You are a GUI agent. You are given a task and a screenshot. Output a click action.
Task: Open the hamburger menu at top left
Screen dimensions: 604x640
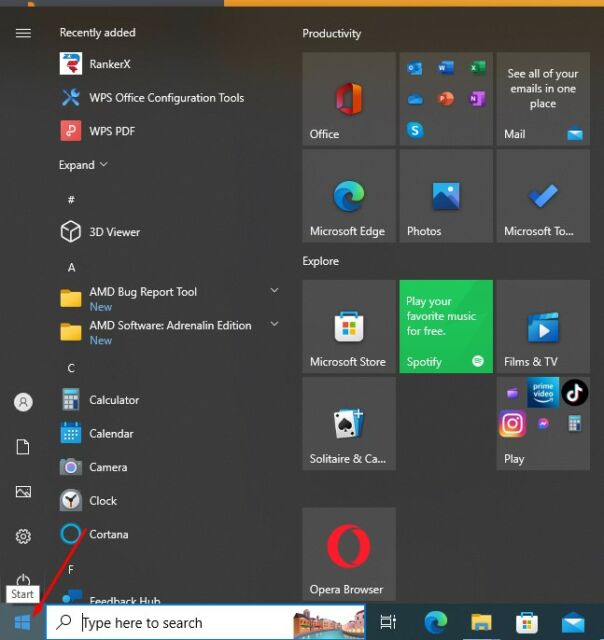(23, 33)
